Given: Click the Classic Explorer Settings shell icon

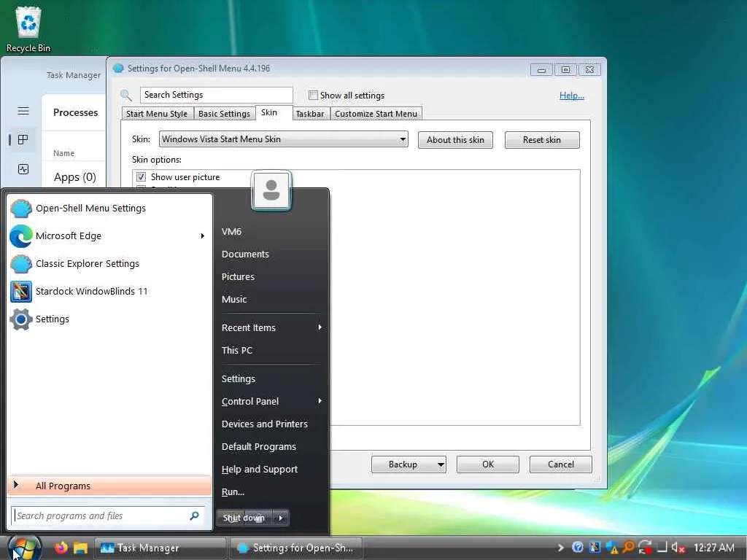Looking at the screenshot, I should (x=21, y=264).
